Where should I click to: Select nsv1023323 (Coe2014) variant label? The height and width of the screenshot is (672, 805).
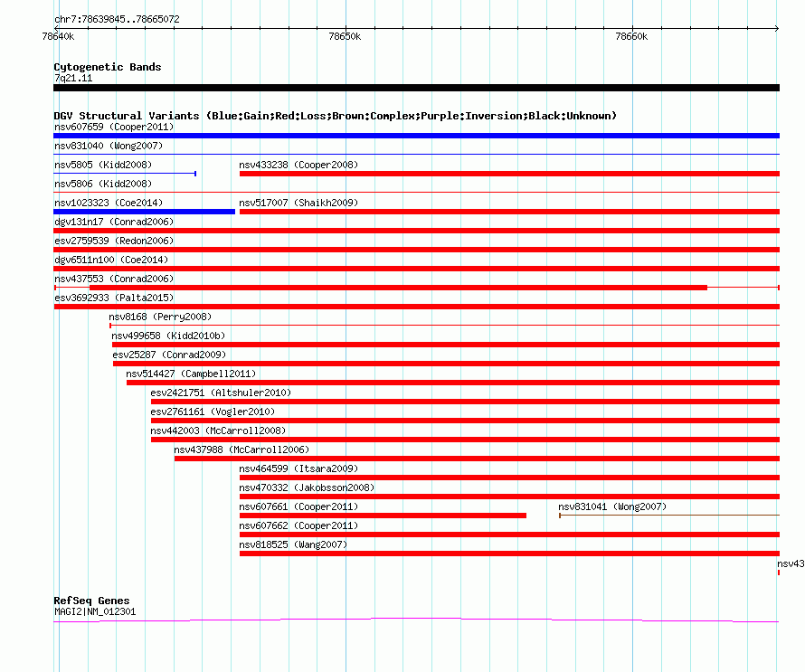coord(109,203)
